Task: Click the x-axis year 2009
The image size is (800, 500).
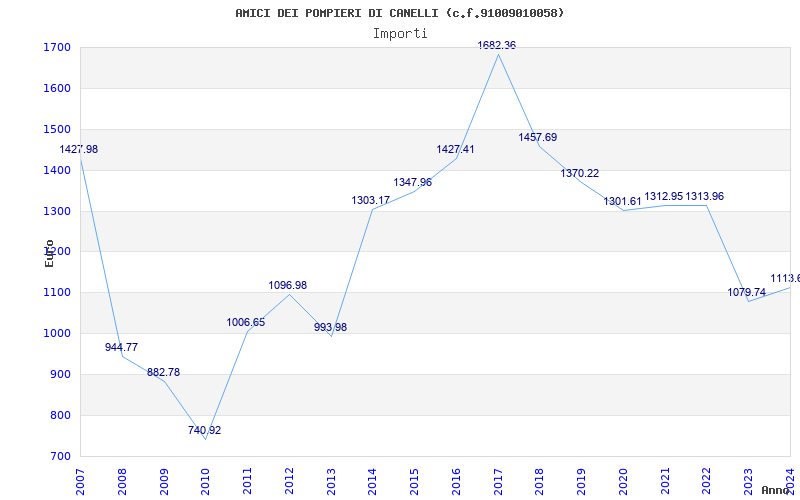Action: click(164, 482)
